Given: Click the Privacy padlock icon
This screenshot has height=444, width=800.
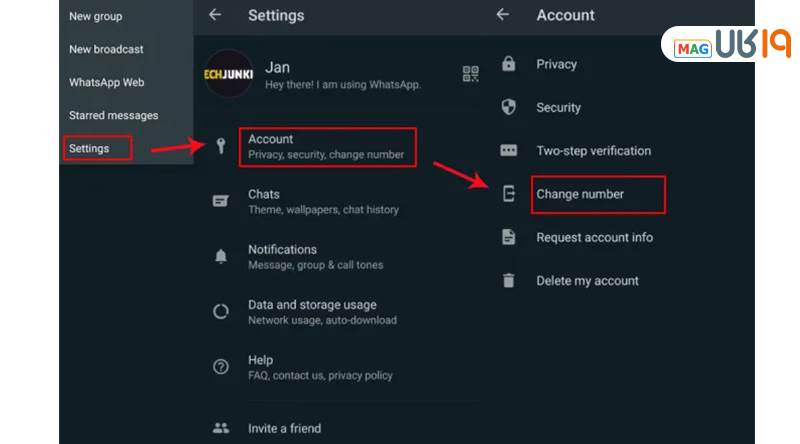Looking at the screenshot, I should pyautogui.click(x=509, y=64).
